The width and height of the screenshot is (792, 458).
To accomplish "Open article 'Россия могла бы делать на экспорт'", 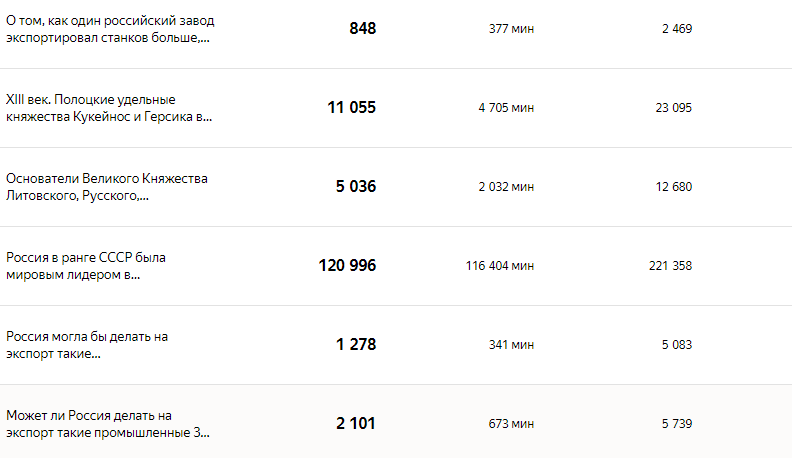I will click(x=87, y=345).
